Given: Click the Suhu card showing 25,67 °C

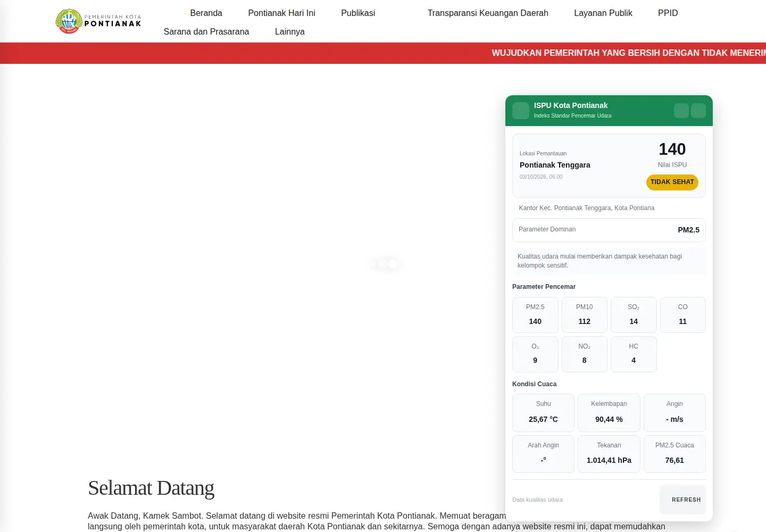Looking at the screenshot, I should click(x=543, y=413).
